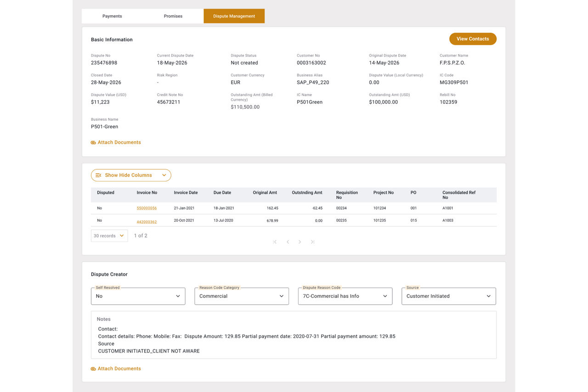This screenshot has height=392, width=588.
Task: Click the Invoice Date column header
Action: pyautogui.click(x=186, y=193)
